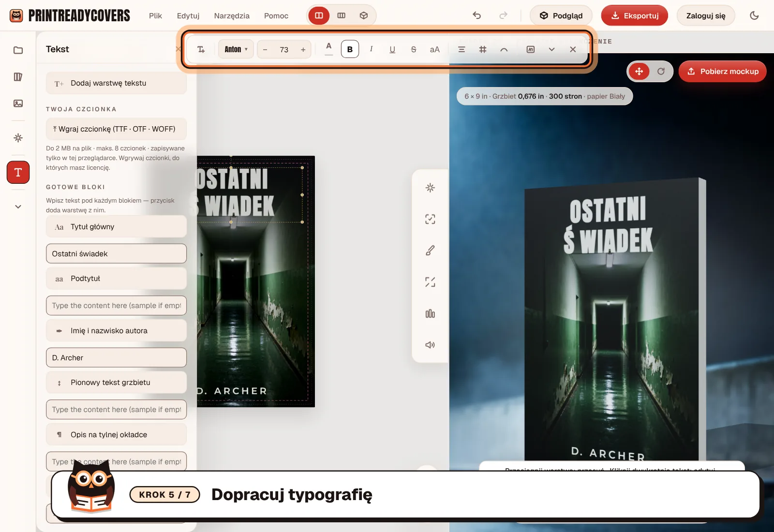774x532 pixels.
Task: Click the Podgląd button
Action: coord(561,15)
